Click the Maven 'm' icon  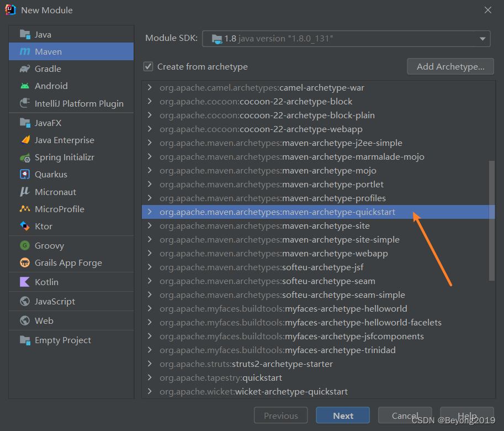tap(25, 51)
